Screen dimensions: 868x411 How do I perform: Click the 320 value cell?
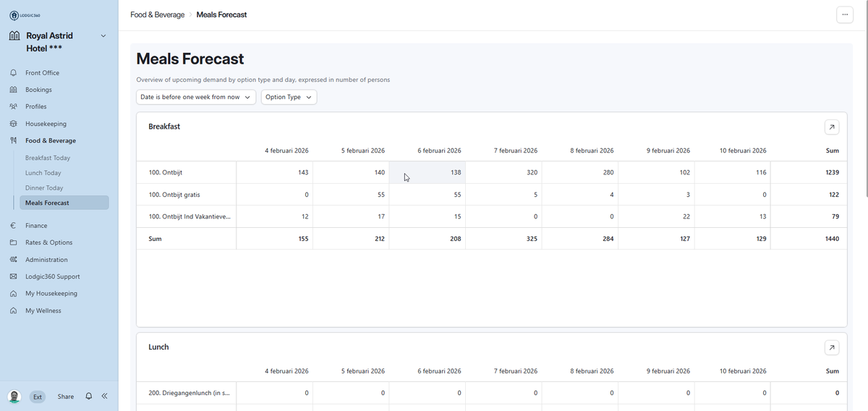[x=503, y=173]
